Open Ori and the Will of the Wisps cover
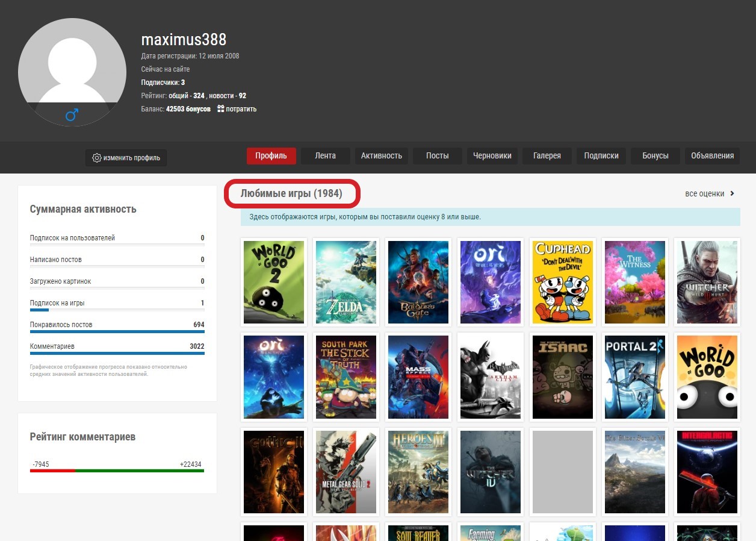Viewport: 756px width, 541px height. [x=491, y=282]
